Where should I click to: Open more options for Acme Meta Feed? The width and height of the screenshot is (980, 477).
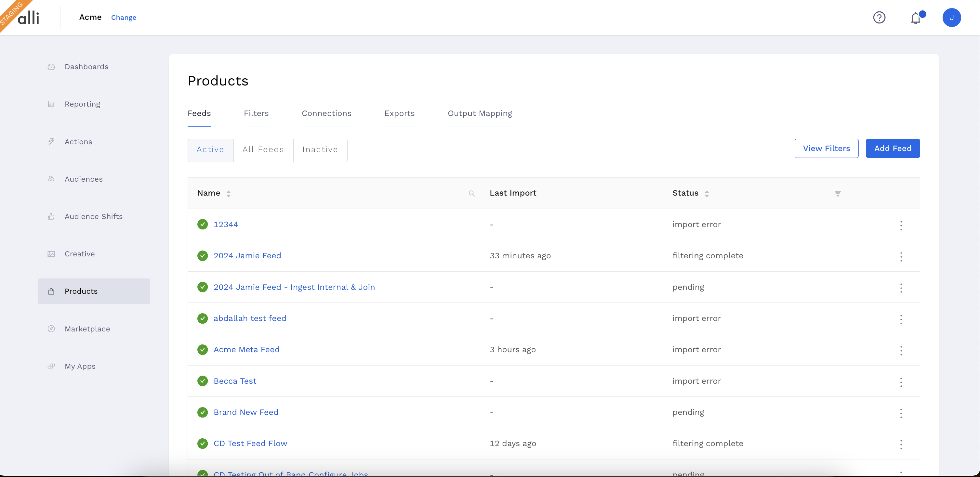pos(901,350)
